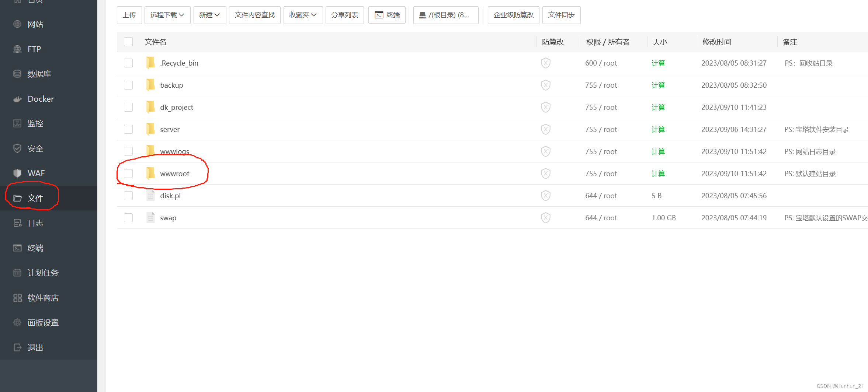This screenshot has height=392, width=868.
Task: Open the FTP management section
Action: coord(34,49)
